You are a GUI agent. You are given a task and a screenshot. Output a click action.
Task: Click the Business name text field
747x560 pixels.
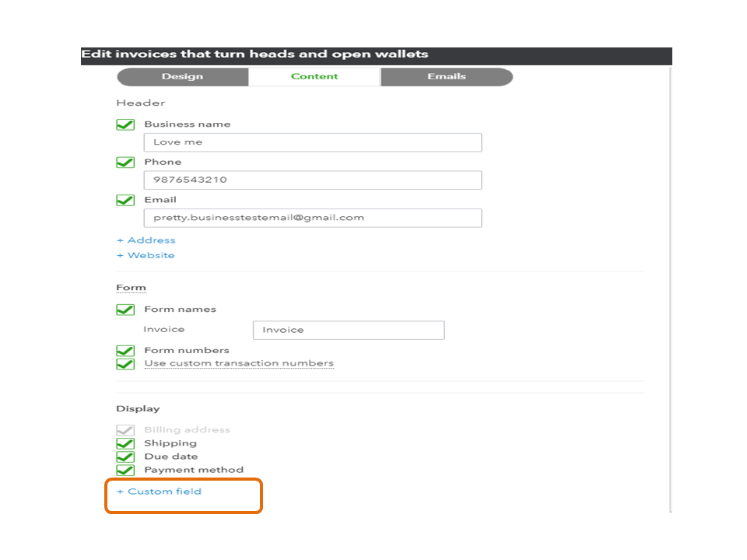pyautogui.click(x=313, y=142)
